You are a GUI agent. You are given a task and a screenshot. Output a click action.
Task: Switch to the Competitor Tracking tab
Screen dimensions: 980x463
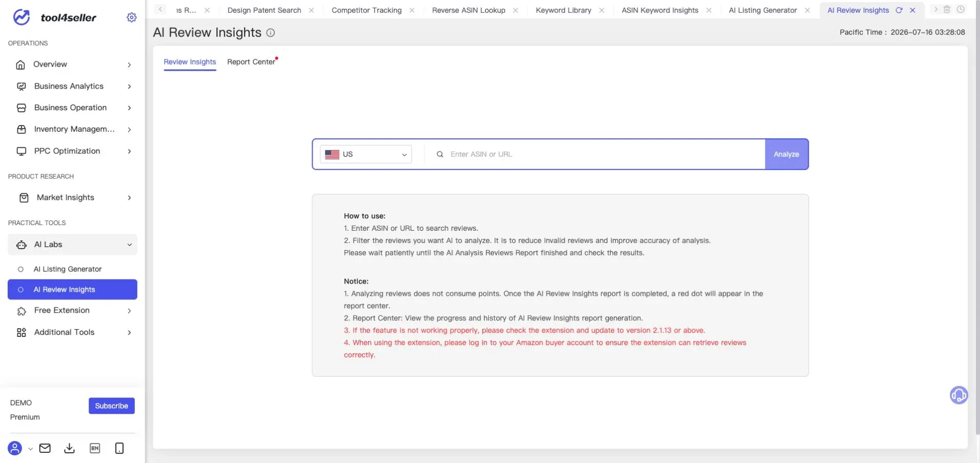[366, 10]
